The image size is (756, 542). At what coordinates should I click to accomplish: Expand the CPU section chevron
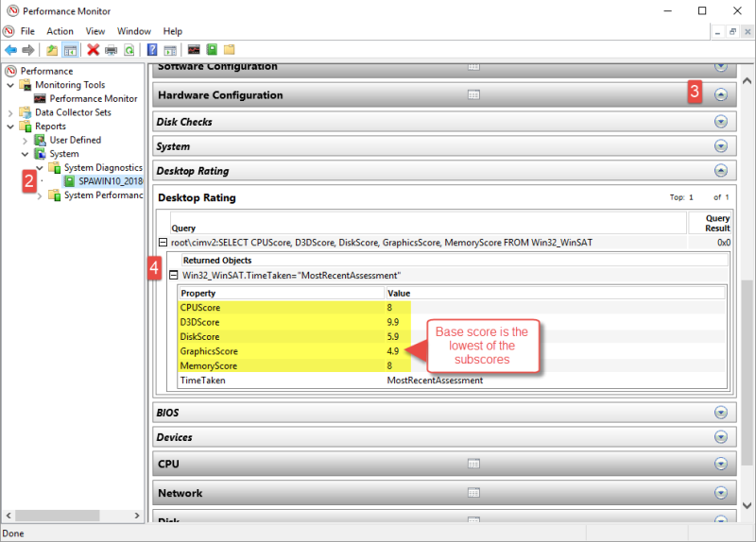pos(720,464)
